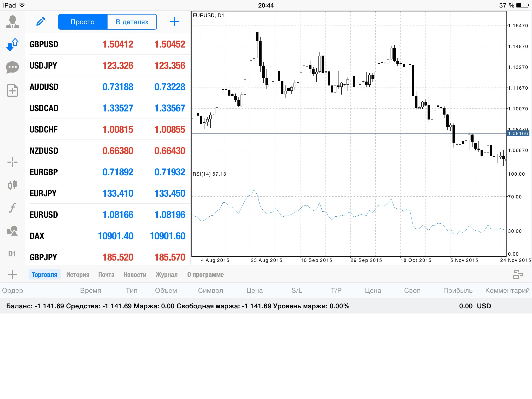Open the История tab

point(78,275)
